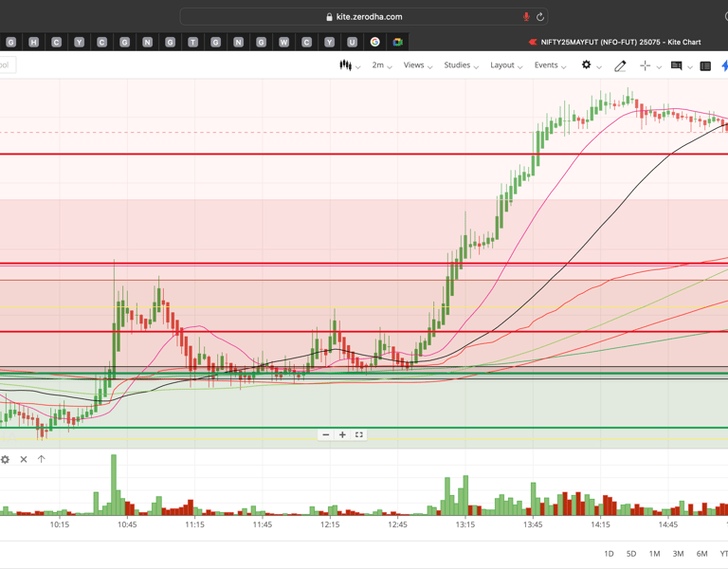Toggle the sidebar panel icon
The height and width of the screenshot is (569, 728).
coord(705,66)
